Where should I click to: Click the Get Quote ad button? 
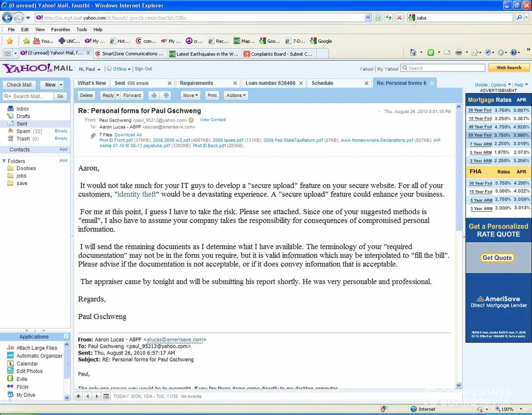(497, 258)
